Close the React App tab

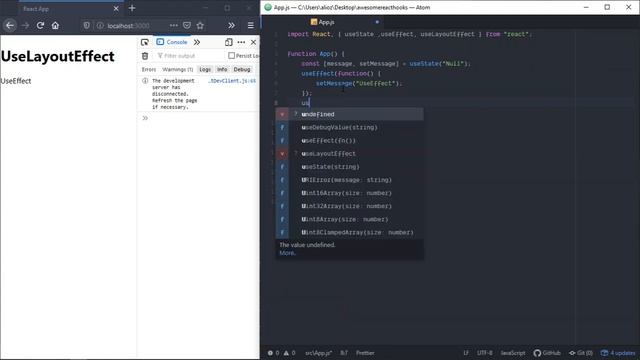coord(116,9)
